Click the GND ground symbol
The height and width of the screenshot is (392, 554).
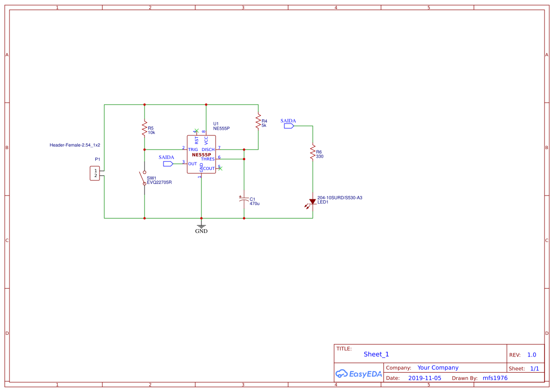point(201,226)
